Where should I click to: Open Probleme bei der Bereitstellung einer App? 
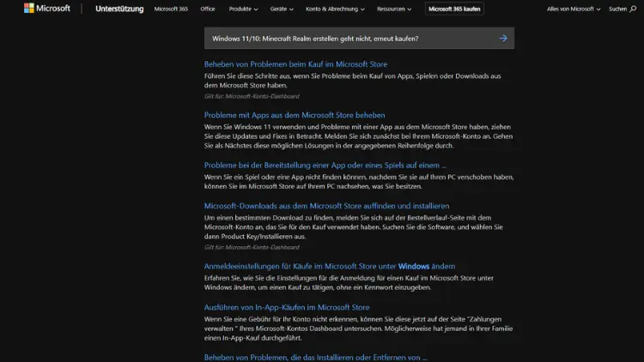[x=325, y=165]
